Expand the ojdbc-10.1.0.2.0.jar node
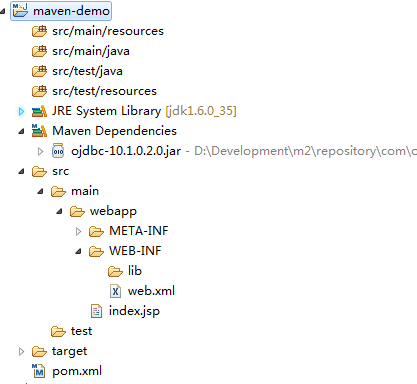 40,151
